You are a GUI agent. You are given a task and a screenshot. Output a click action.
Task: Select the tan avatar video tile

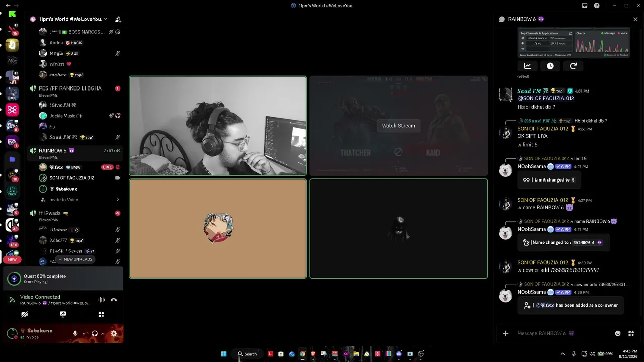(x=218, y=228)
